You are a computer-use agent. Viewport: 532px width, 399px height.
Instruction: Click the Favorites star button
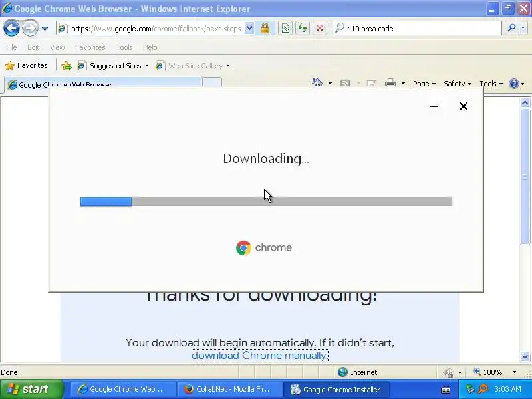click(x=26, y=65)
